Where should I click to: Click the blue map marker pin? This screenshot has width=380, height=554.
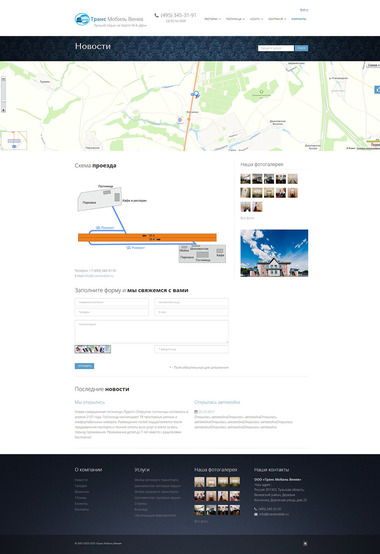pyautogui.click(x=196, y=94)
